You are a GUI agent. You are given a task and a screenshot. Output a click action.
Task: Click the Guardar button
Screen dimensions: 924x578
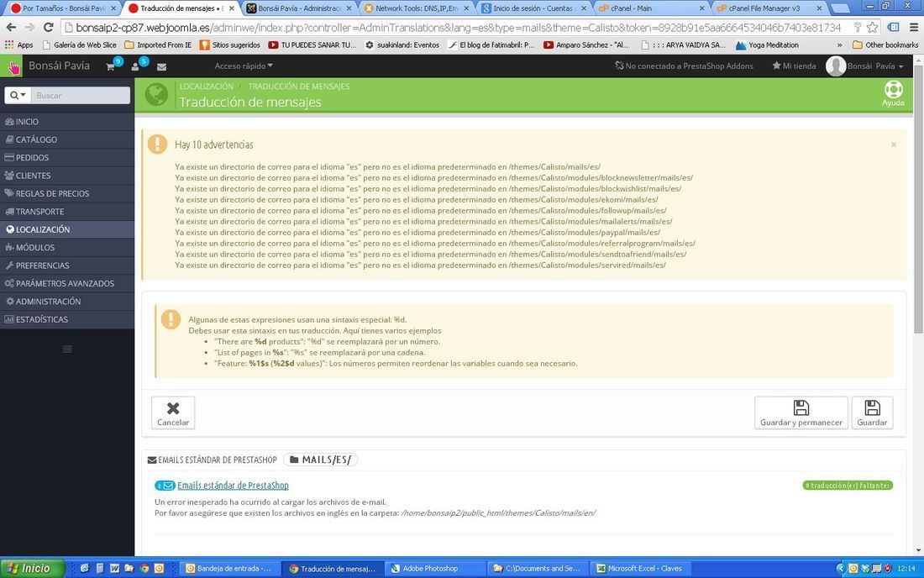pyautogui.click(x=872, y=412)
